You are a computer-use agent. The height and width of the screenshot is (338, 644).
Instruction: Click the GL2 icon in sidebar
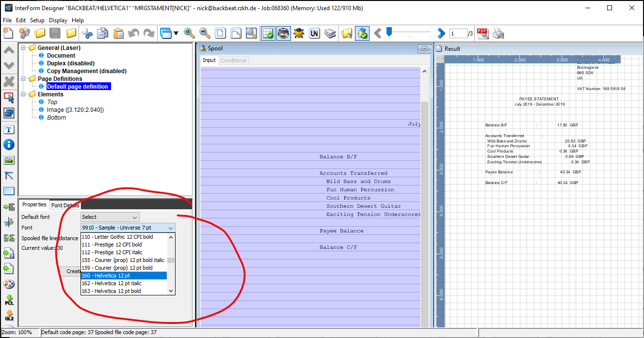9,315
